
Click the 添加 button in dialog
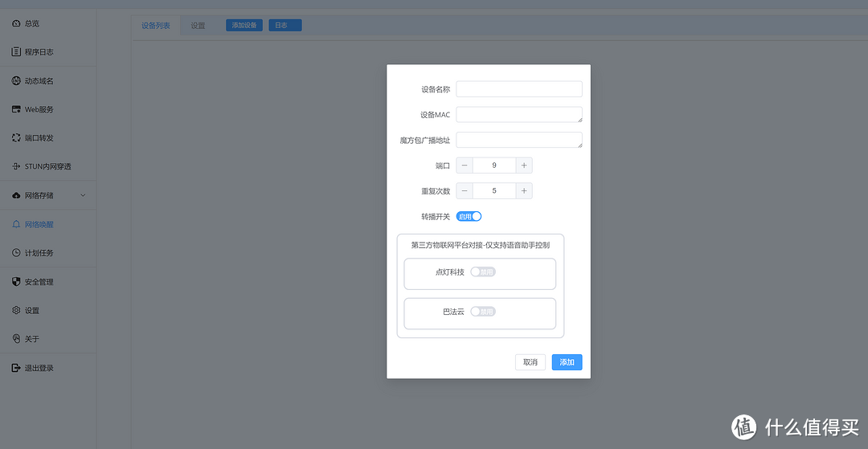point(567,362)
